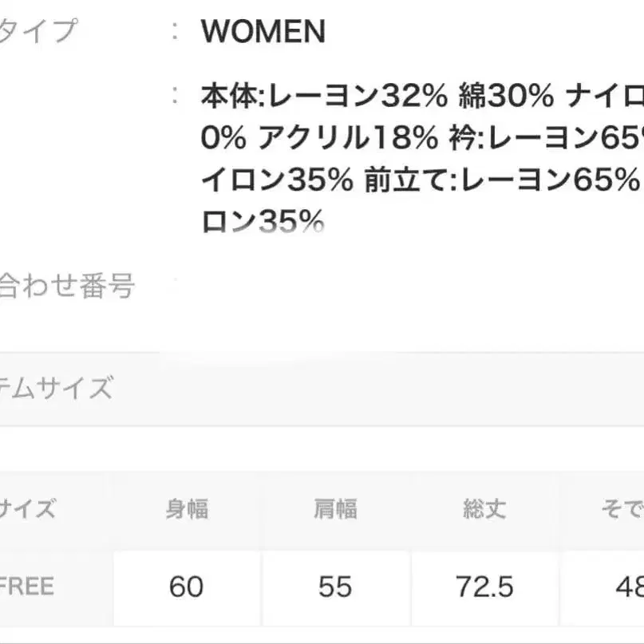Click the そで sleeve column header

tap(622, 508)
